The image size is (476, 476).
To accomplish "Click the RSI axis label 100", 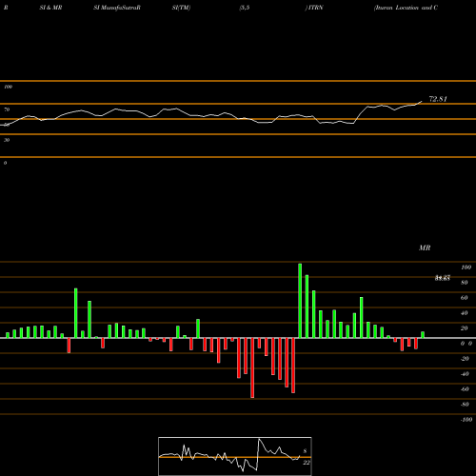I will [x=8, y=87].
